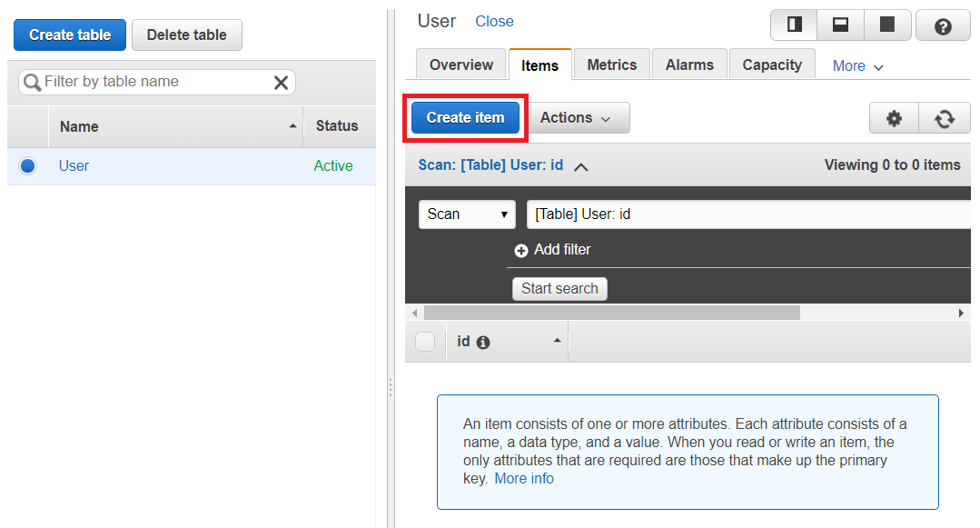Open the Scan type dropdown

(x=467, y=214)
